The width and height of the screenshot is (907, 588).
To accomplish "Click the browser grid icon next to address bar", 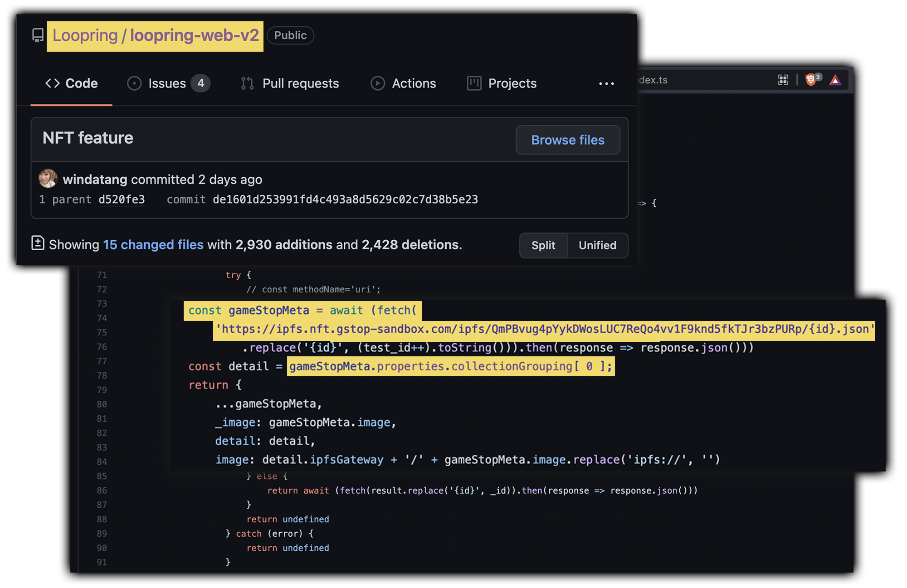I will [783, 80].
